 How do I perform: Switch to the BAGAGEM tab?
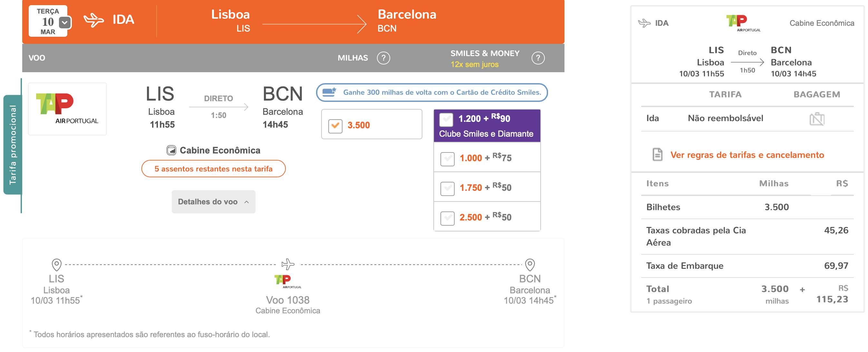click(817, 94)
